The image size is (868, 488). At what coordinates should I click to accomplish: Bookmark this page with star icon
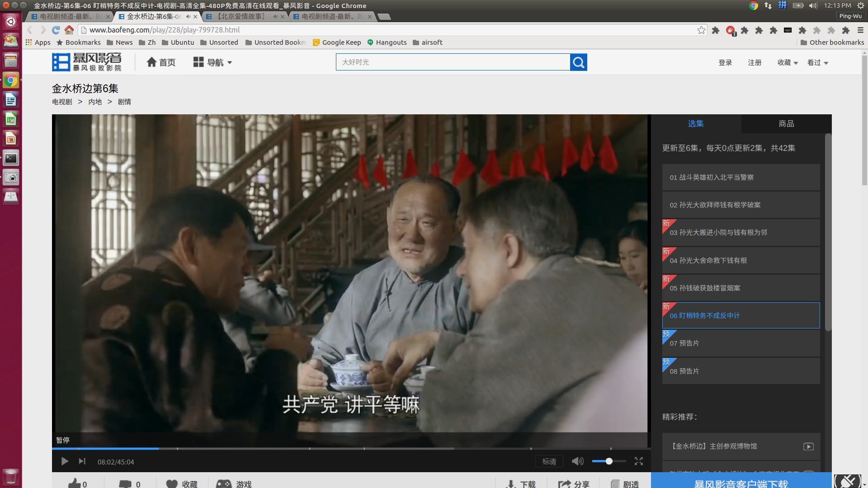(x=701, y=30)
